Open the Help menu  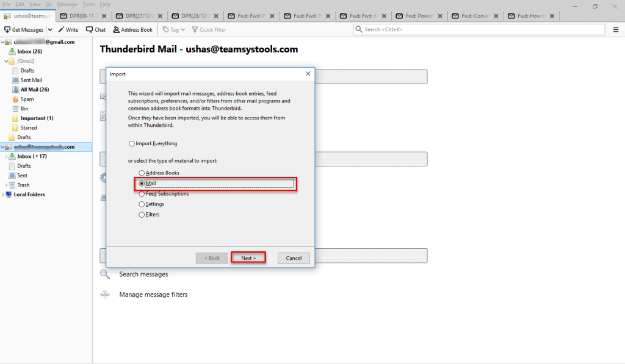tap(105, 4)
